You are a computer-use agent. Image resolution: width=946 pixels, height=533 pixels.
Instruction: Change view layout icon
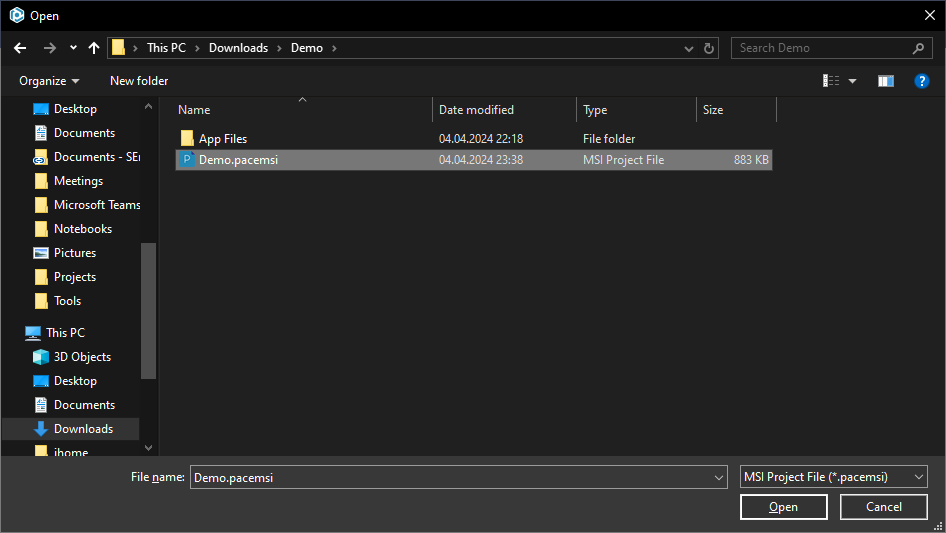tap(831, 81)
